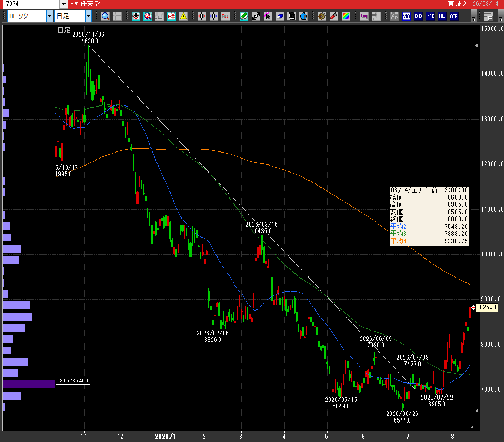Viewport: 504px width, 442px height.
Task: Click the 2026/05/15 low label 6849.0
Action: (341, 406)
